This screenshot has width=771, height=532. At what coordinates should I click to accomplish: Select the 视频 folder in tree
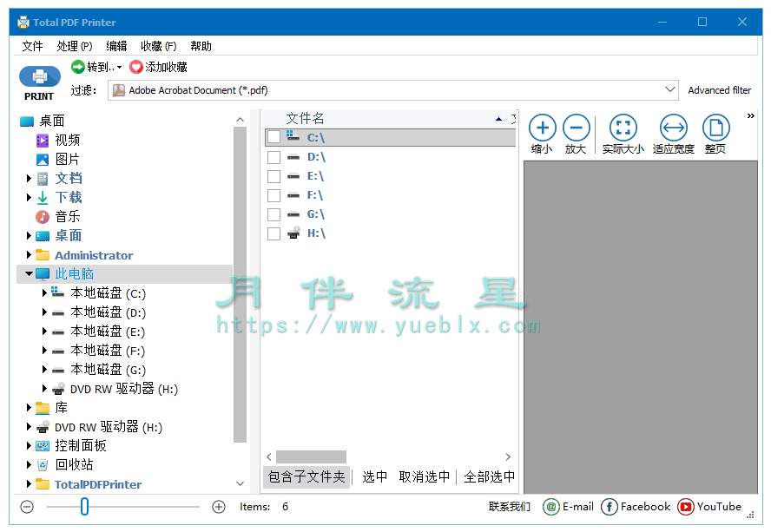click(68, 140)
